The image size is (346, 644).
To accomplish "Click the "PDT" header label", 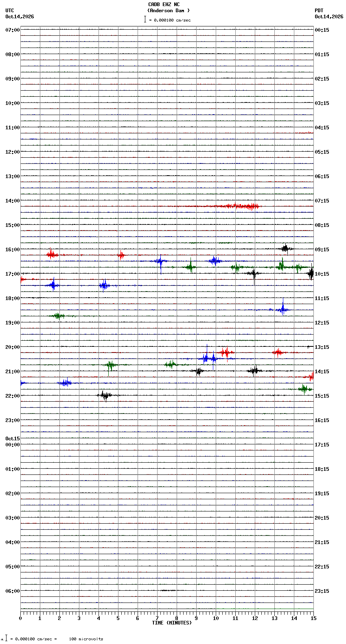I will pyautogui.click(x=319, y=11).
